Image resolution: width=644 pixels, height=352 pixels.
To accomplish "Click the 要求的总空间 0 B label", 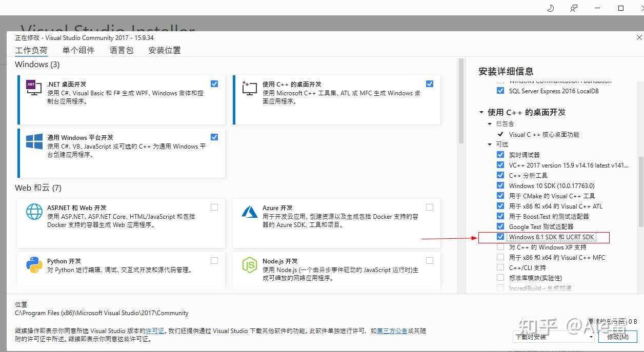I will pos(613,321).
